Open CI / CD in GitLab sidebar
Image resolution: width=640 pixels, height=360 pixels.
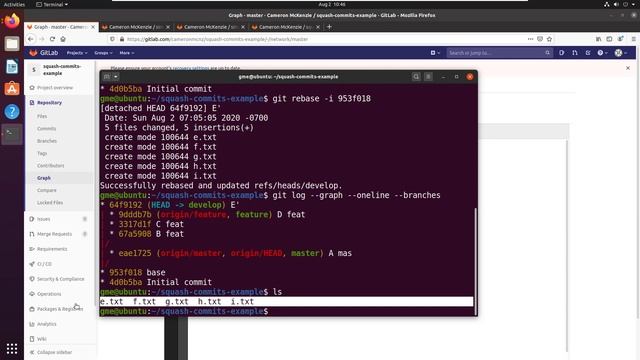[x=44, y=264]
